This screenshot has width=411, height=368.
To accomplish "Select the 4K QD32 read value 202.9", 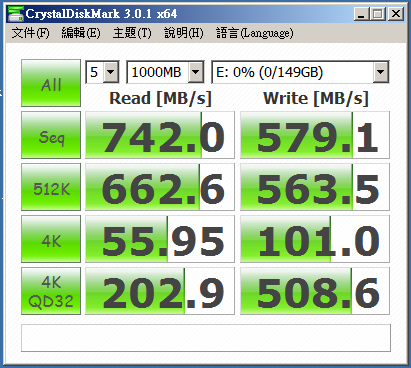I will coord(160,291).
